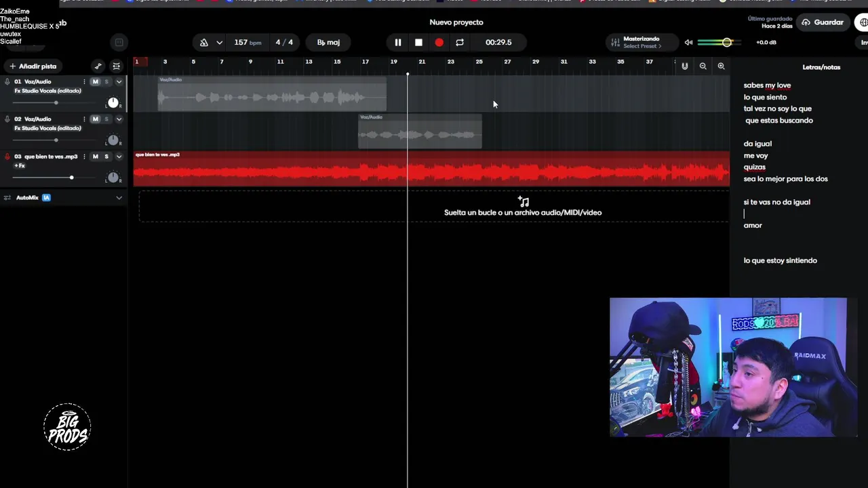Open the Letras/notas tab
The height and width of the screenshot is (488, 868).
(x=821, y=67)
